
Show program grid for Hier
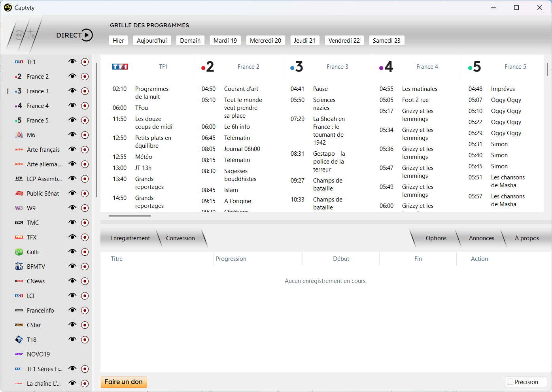coord(118,40)
